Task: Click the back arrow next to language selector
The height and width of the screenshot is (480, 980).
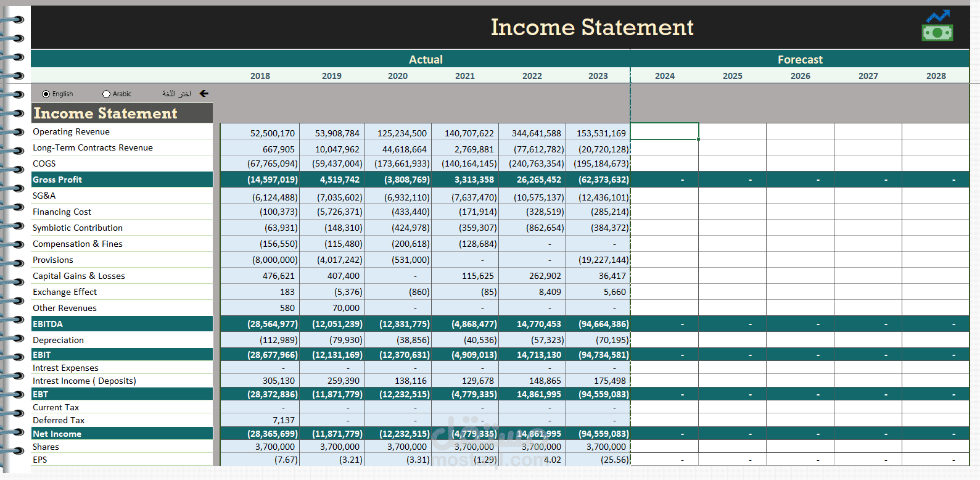Action: (204, 94)
